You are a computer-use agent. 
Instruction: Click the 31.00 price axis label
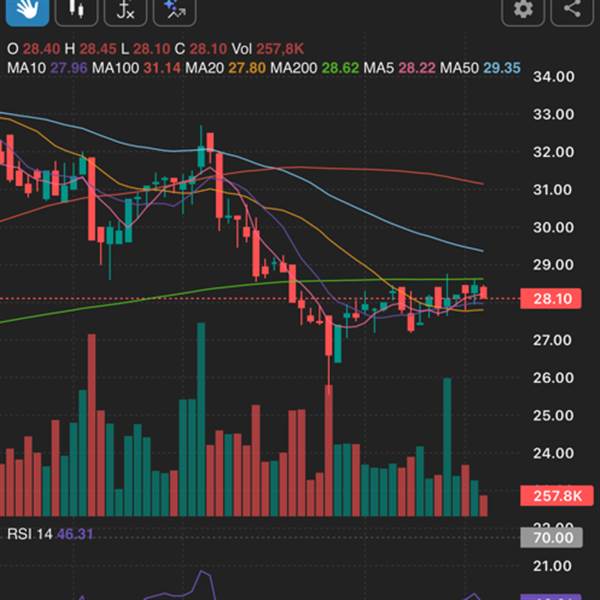553,190
